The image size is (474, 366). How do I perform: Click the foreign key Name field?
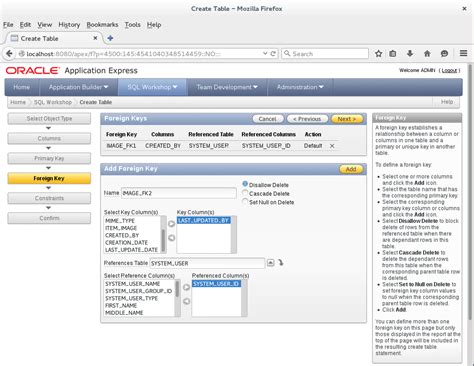179,193
